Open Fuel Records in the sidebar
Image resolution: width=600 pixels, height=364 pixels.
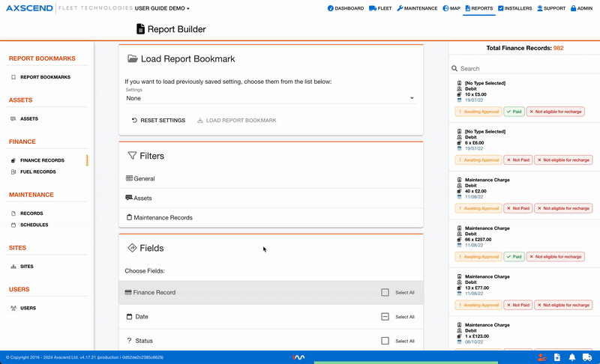37,172
